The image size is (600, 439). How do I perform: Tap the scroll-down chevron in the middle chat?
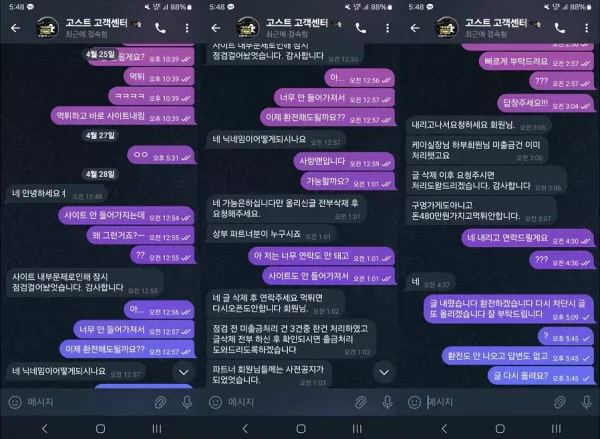click(384, 372)
